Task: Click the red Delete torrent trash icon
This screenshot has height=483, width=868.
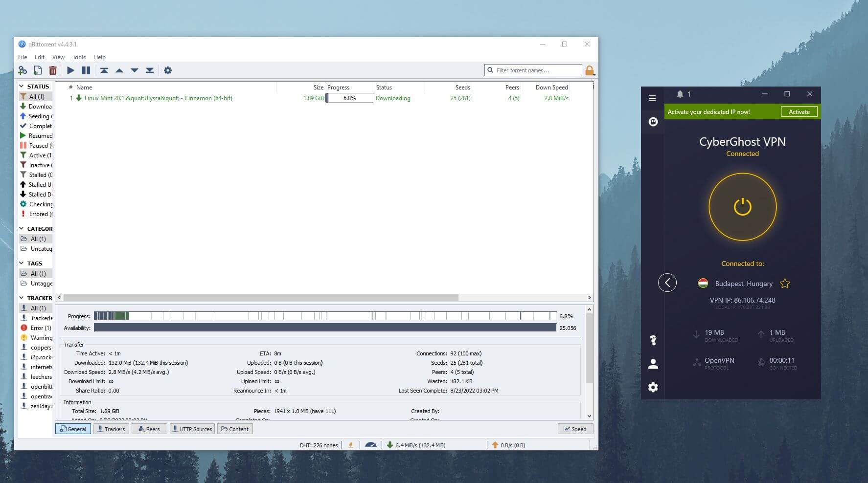Action: point(53,70)
